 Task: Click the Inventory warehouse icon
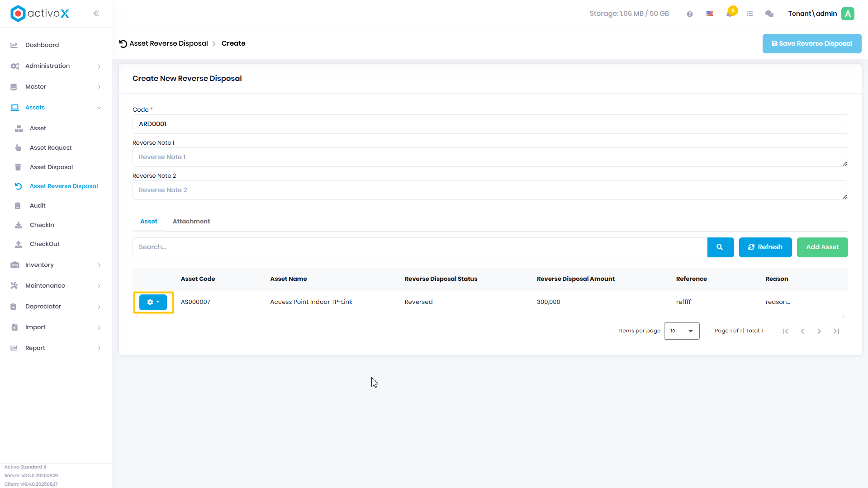click(x=14, y=265)
